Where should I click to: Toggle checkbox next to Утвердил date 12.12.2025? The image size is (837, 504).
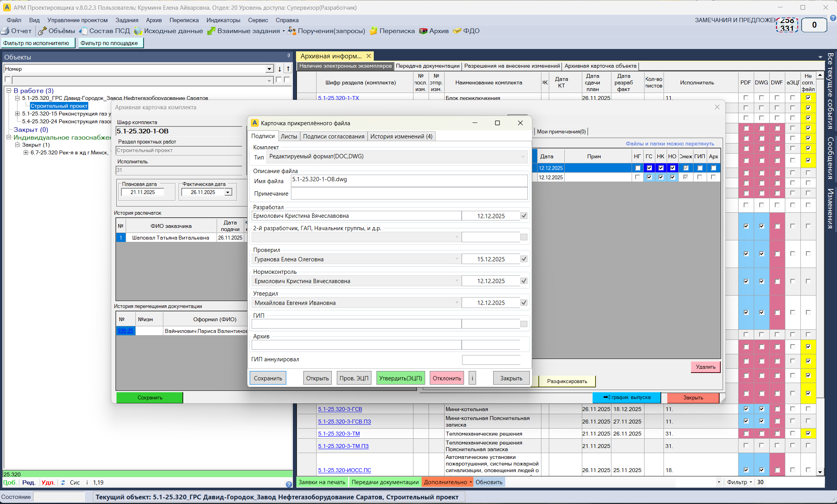(x=524, y=303)
